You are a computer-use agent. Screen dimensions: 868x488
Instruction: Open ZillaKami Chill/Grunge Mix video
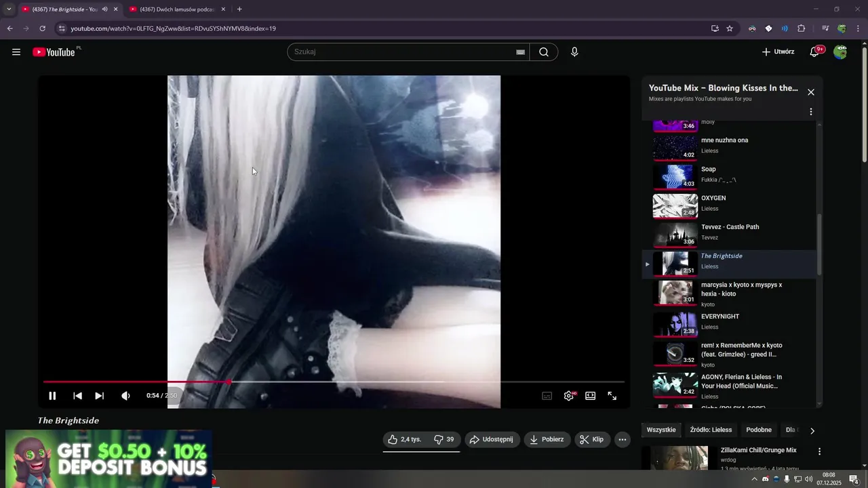pos(758,450)
